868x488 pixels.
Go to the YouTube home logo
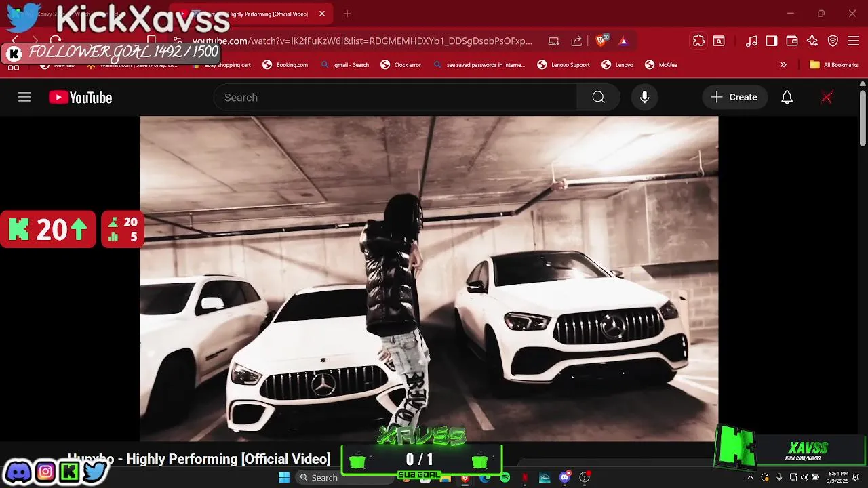80,98
